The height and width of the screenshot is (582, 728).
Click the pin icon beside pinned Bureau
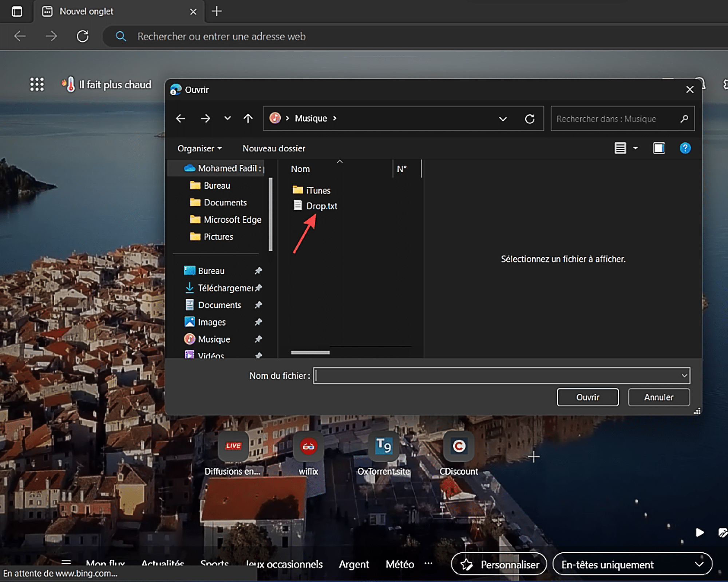pos(258,271)
